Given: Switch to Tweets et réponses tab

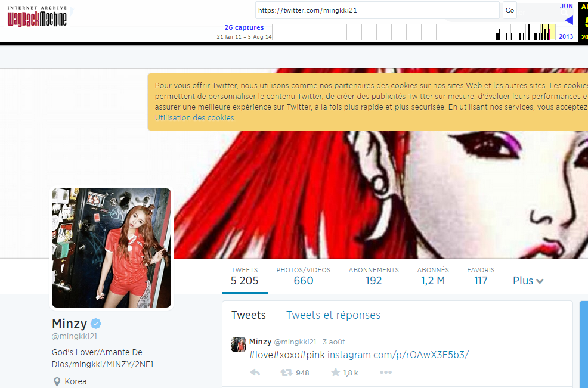Looking at the screenshot, I should coord(333,315).
